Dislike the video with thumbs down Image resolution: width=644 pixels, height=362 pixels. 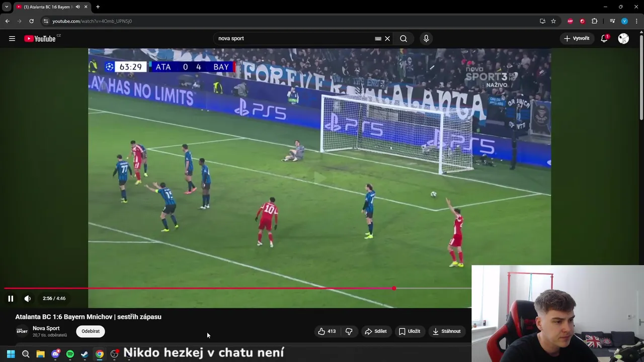pos(349,331)
